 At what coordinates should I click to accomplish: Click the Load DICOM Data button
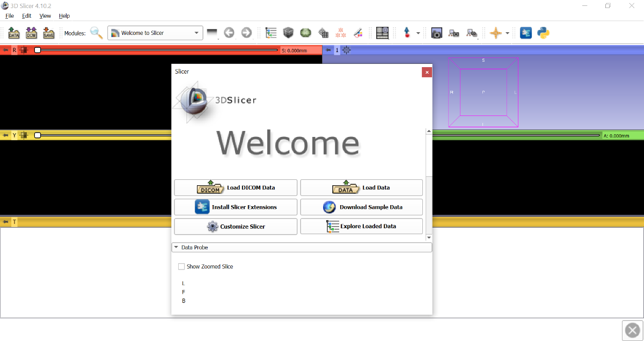236,188
